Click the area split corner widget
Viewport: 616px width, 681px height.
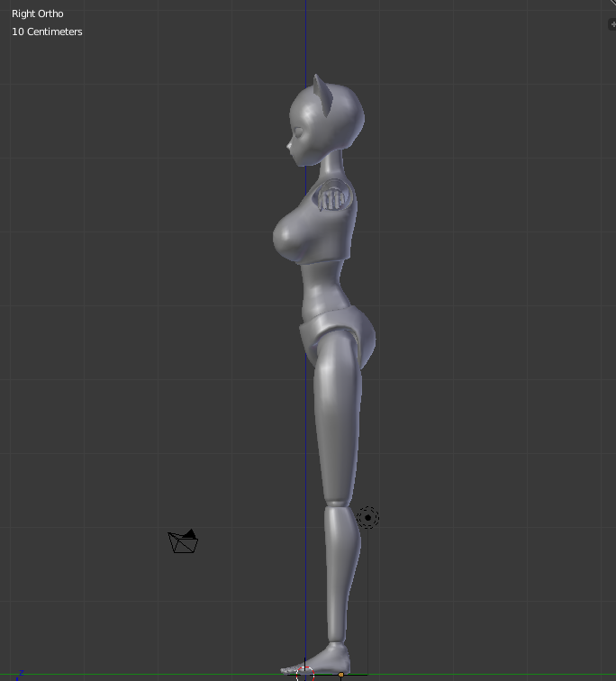tap(611, 3)
